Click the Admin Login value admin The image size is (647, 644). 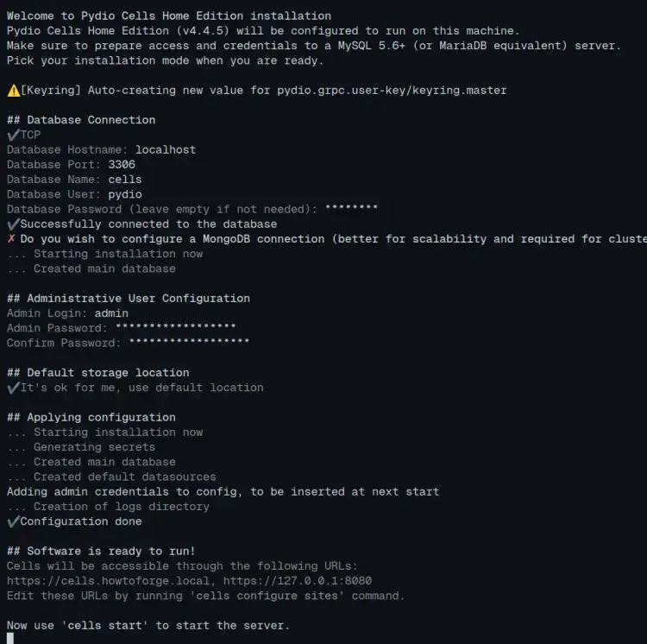111,313
